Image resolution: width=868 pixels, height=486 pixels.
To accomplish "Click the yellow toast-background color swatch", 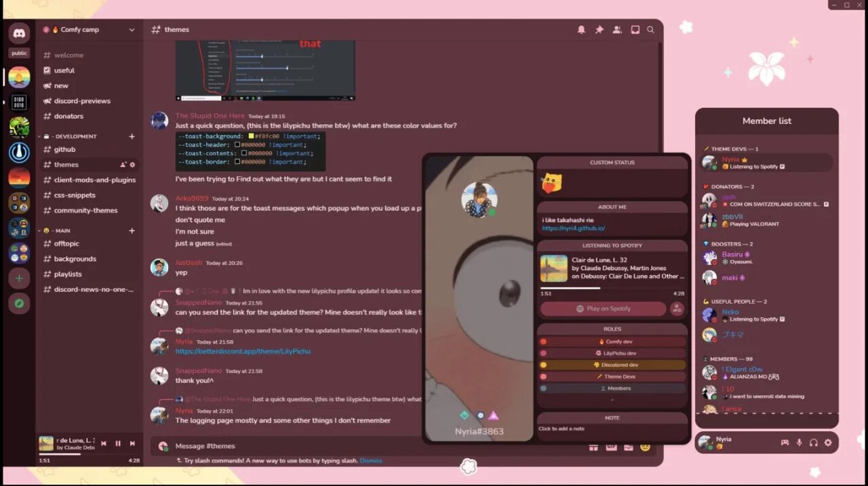I will click(x=252, y=136).
